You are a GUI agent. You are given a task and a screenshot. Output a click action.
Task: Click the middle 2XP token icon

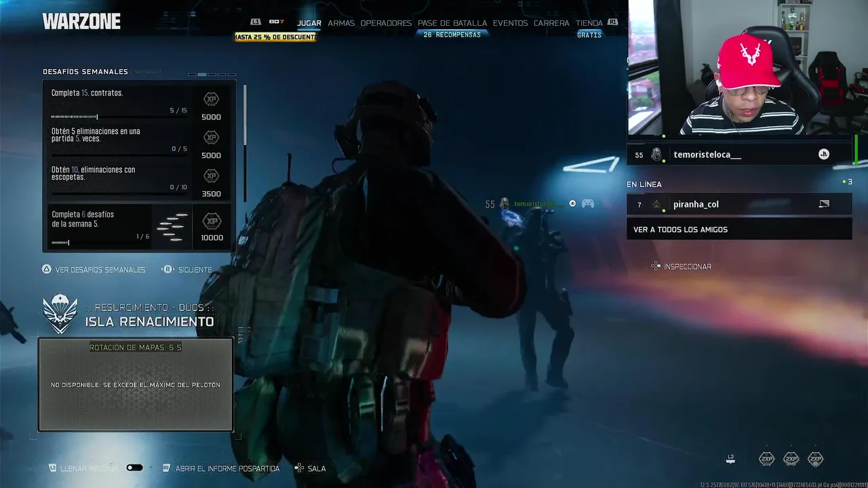[791, 459]
